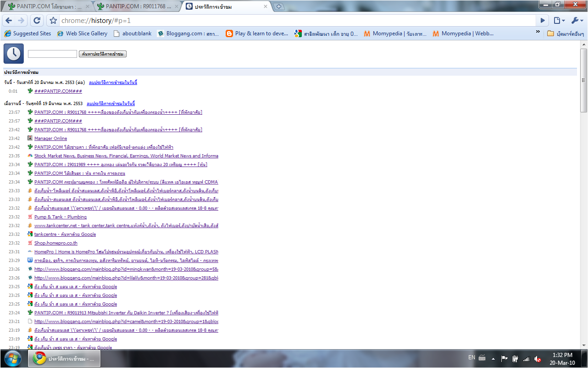
Task: Close the PANTIP.COM โต๊ะชายคา tab
Action: pyautogui.click(x=87, y=6)
